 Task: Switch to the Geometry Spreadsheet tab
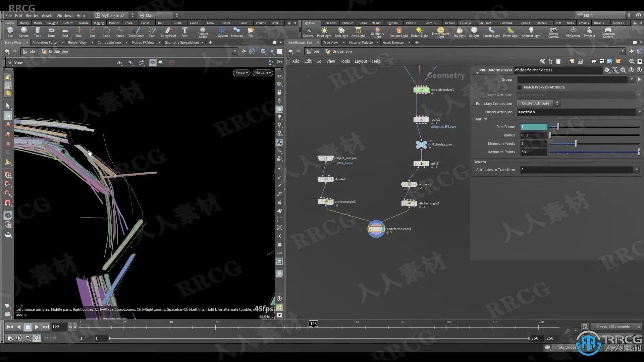pos(181,43)
